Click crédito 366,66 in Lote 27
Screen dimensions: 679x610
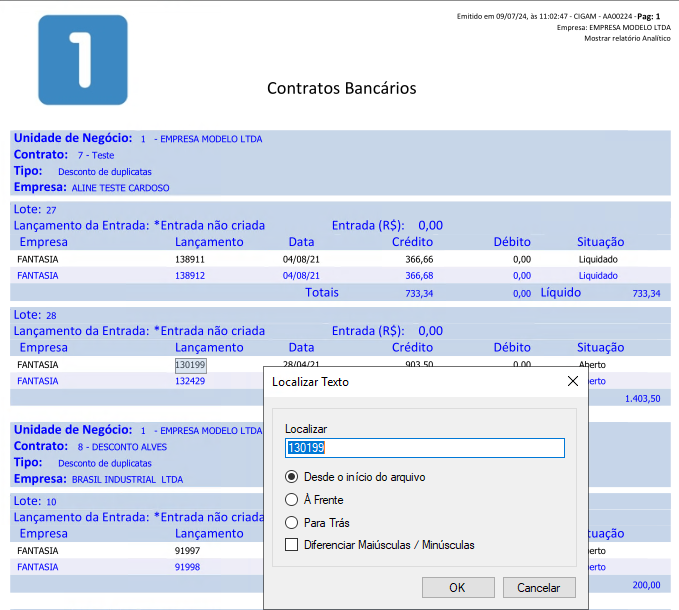click(419, 259)
